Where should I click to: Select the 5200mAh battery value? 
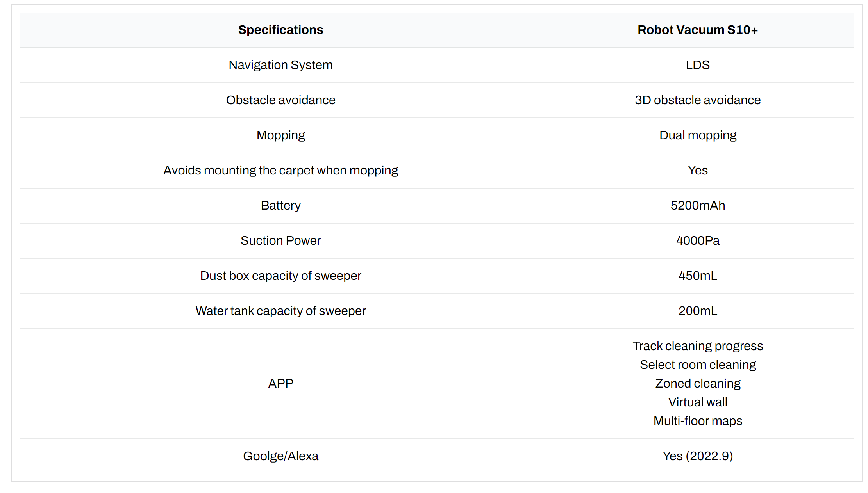[698, 206]
